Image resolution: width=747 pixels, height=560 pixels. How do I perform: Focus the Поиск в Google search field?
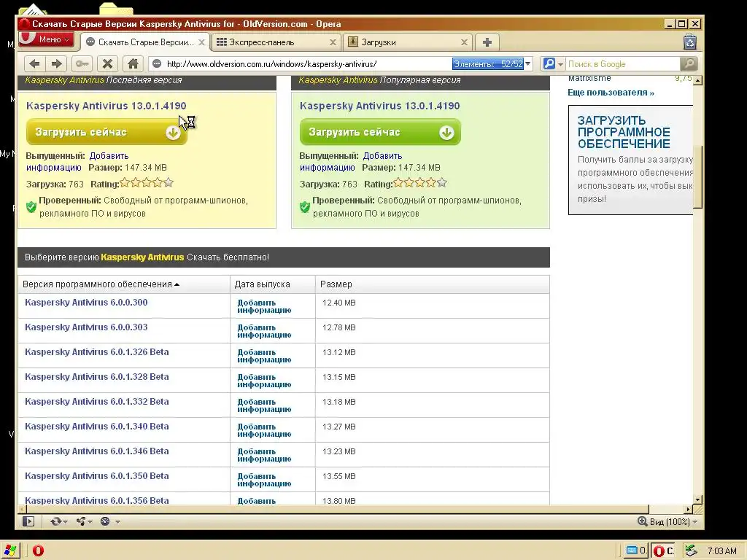click(x=622, y=64)
